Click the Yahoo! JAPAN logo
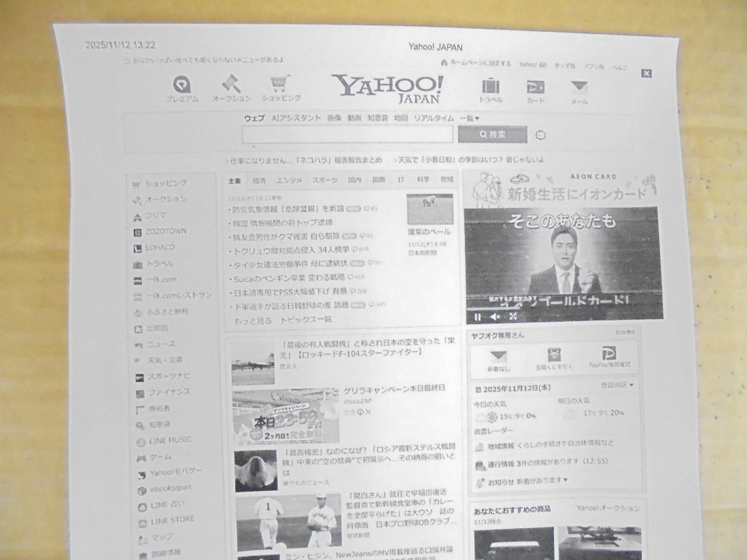 coord(388,88)
